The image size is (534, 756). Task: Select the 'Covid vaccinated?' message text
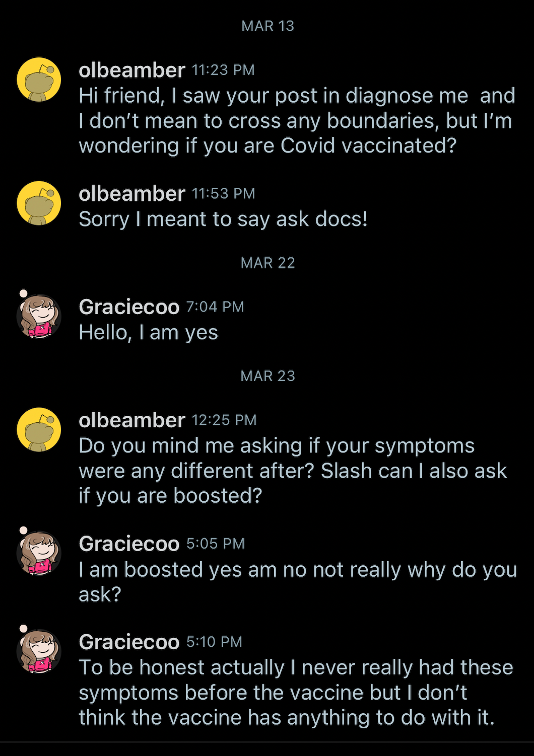click(x=297, y=121)
